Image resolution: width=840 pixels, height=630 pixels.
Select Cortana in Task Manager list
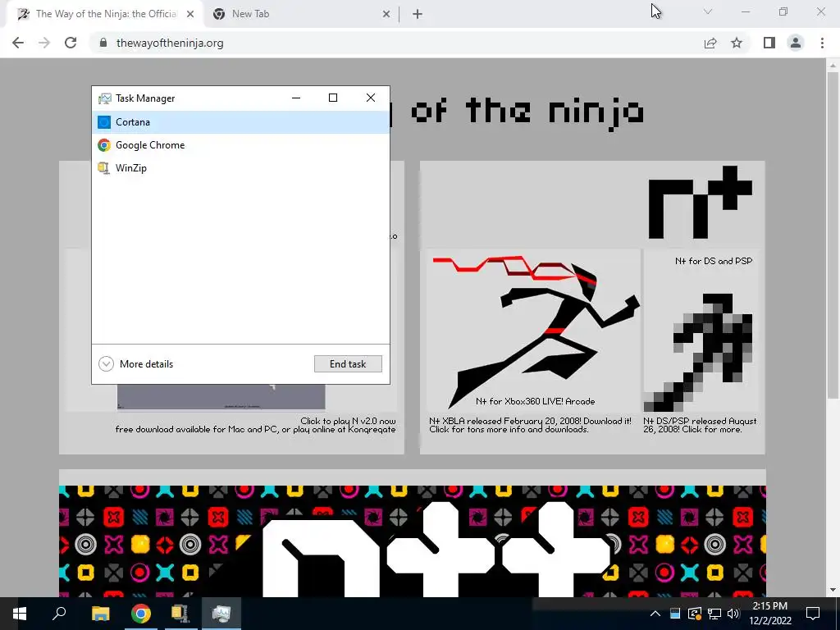click(x=240, y=122)
